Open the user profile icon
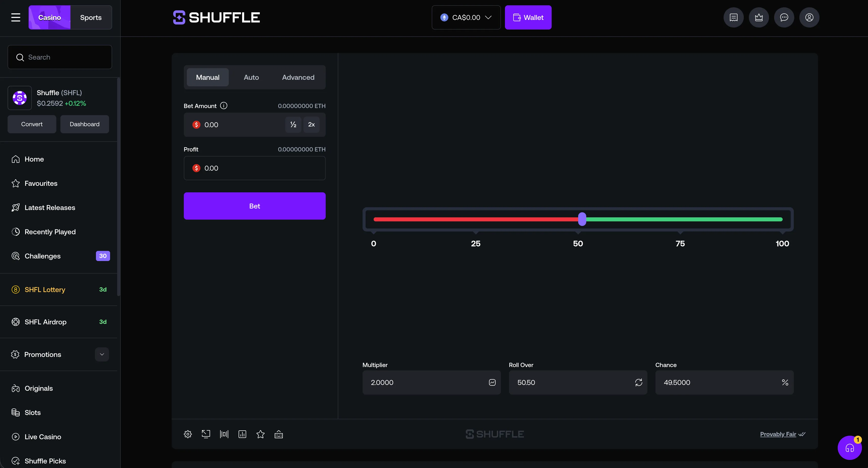 click(x=809, y=17)
